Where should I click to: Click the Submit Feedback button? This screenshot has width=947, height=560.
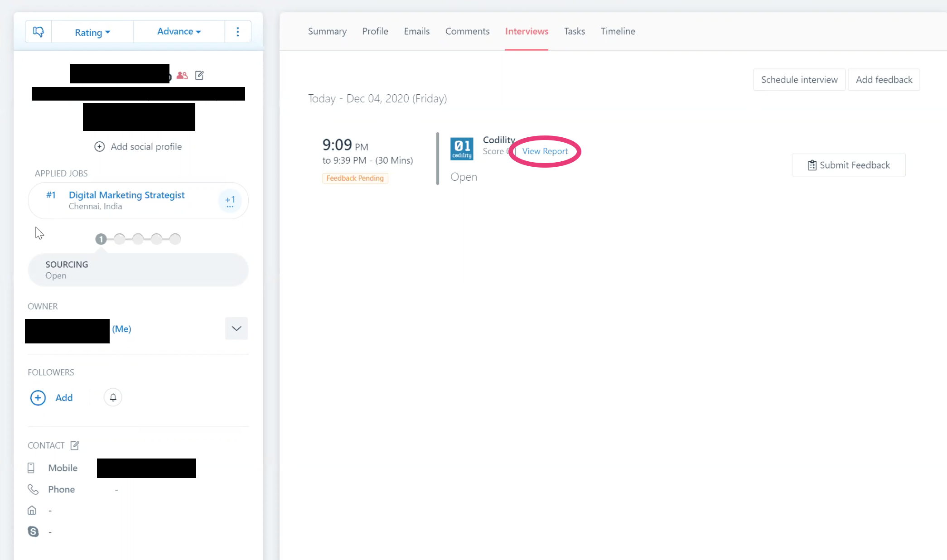pos(849,165)
